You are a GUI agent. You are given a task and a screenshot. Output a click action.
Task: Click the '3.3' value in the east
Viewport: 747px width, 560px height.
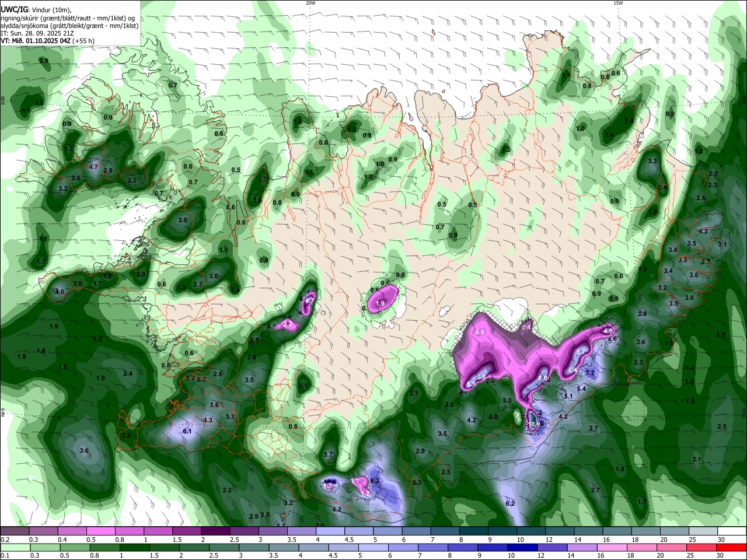pyautogui.click(x=652, y=161)
